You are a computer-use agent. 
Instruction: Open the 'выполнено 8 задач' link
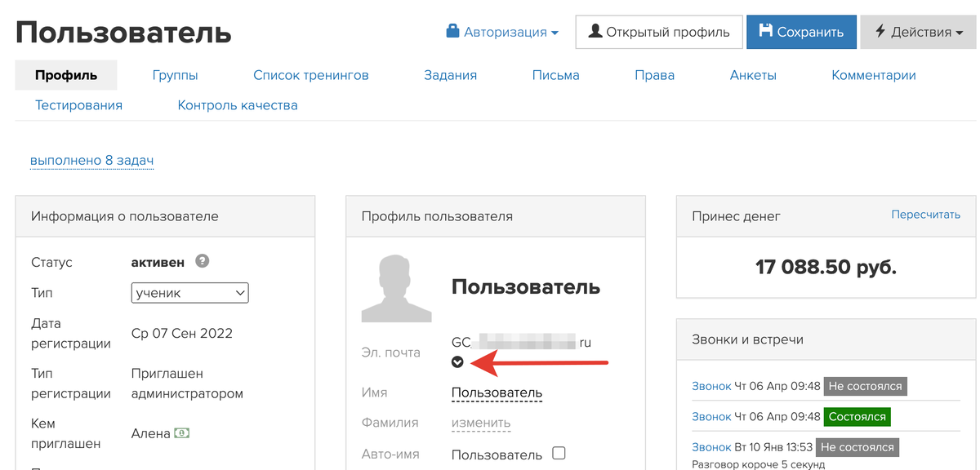91,160
